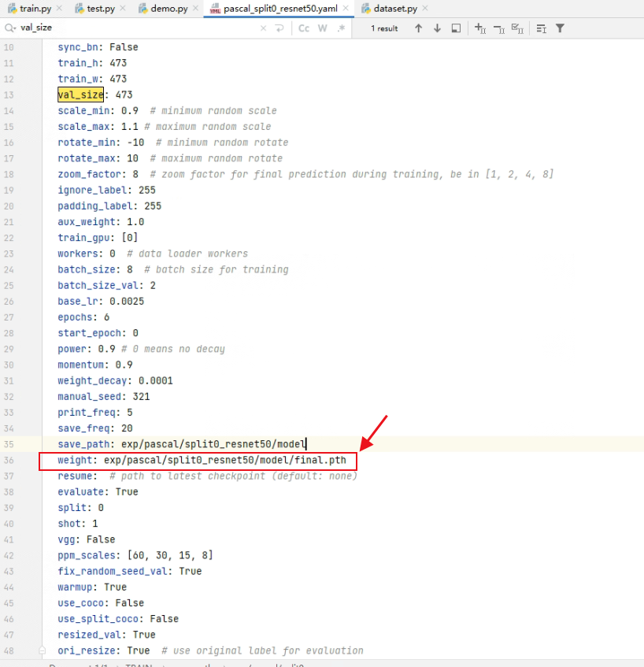Click 'aux_weight: 1.0' line
Image resolution: width=644 pixels, height=667 pixels.
101,221
